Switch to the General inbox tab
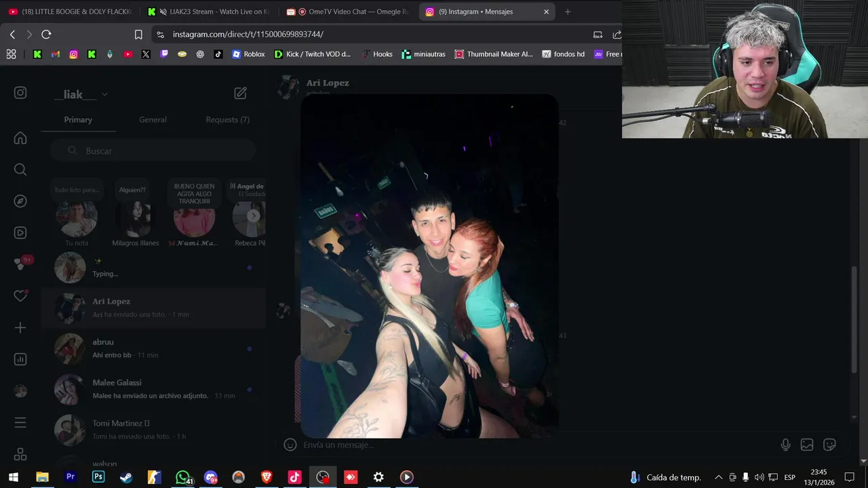 coord(153,119)
